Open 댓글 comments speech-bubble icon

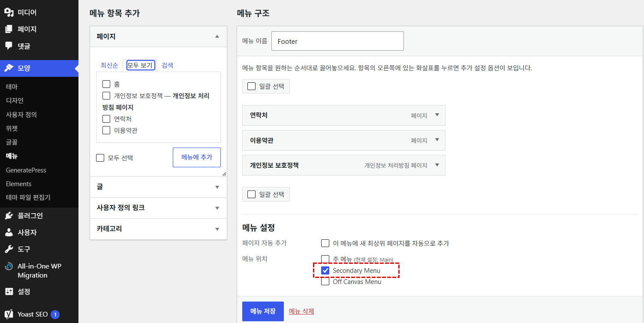[9, 45]
